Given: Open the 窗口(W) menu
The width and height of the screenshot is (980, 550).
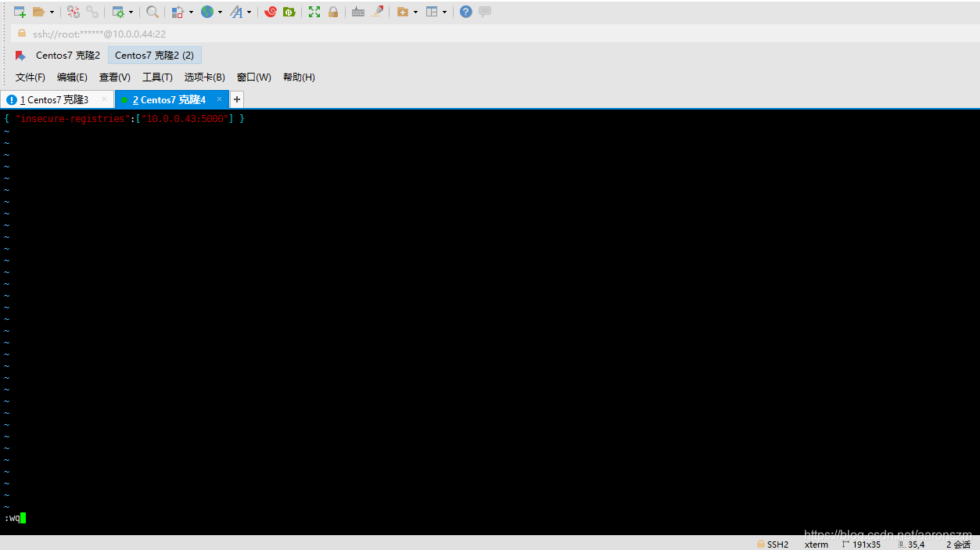Looking at the screenshot, I should pos(254,77).
